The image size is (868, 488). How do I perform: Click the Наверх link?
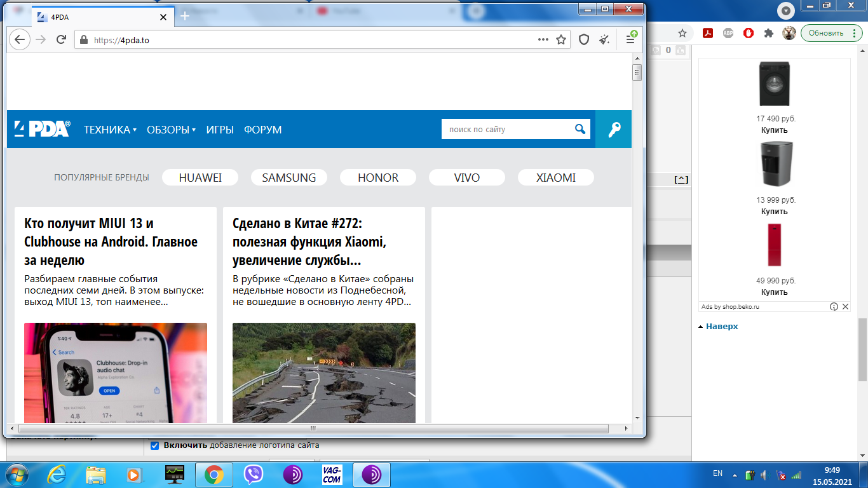(722, 326)
